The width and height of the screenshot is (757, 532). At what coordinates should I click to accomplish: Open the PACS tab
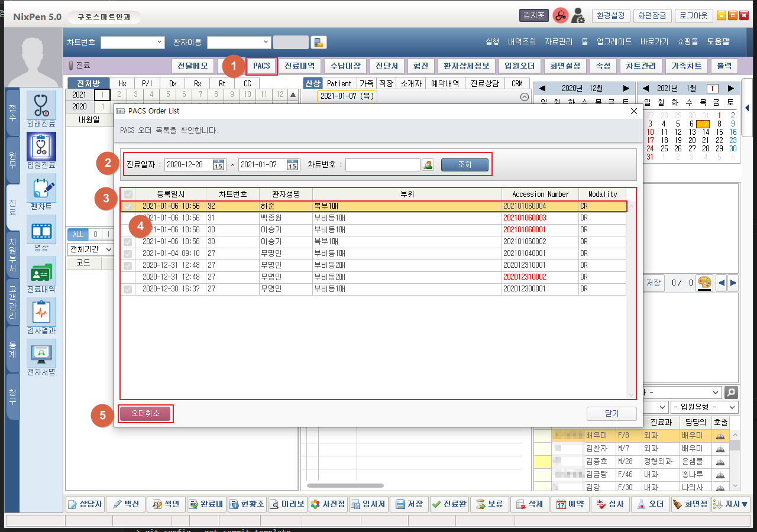[x=261, y=66]
